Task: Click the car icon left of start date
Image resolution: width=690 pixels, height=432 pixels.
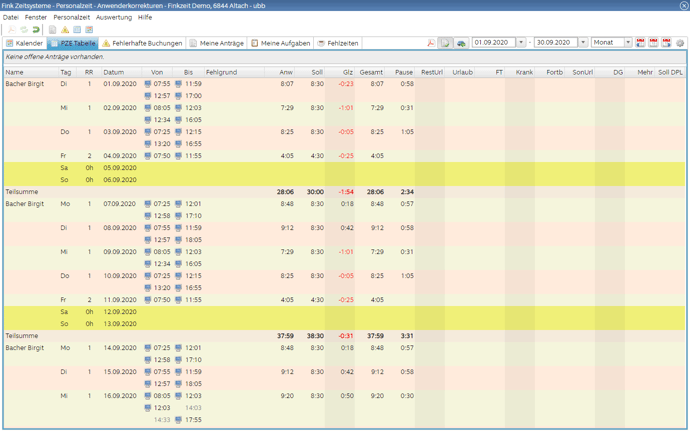Action: pyautogui.click(x=461, y=43)
